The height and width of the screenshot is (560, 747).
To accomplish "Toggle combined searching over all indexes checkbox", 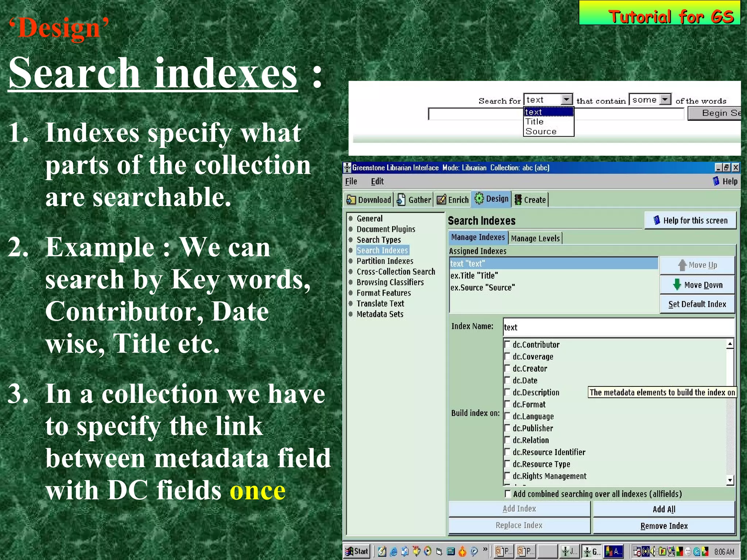I will [x=507, y=494].
